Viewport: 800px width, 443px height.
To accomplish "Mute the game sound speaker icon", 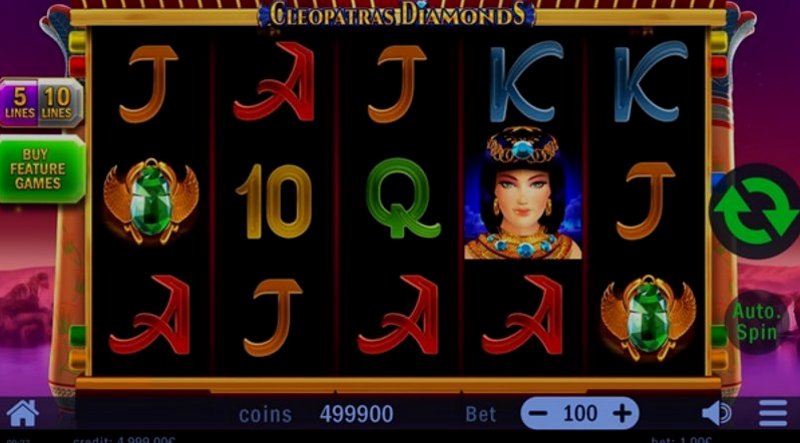I will click(x=717, y=413).
